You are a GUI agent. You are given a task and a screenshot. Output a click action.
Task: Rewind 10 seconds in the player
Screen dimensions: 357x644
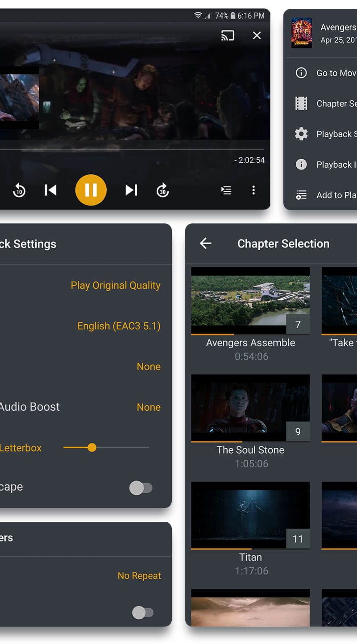(x=19, y=190)
